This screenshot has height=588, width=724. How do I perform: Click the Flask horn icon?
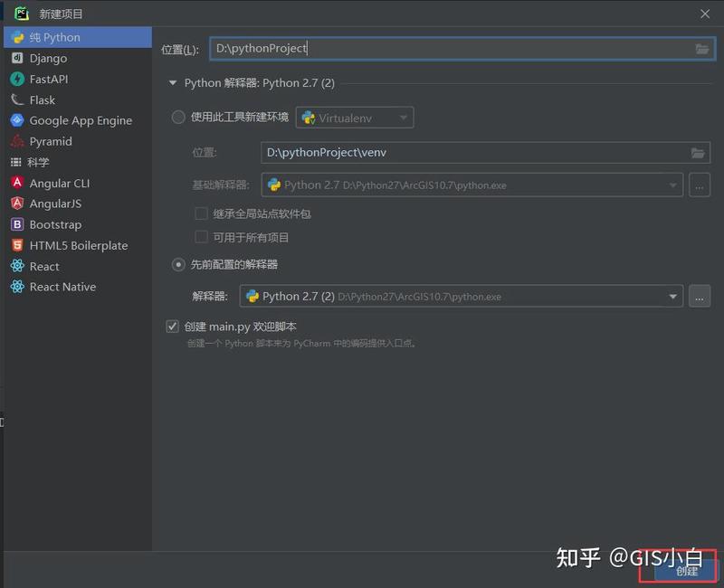click(x=17, y=100)
